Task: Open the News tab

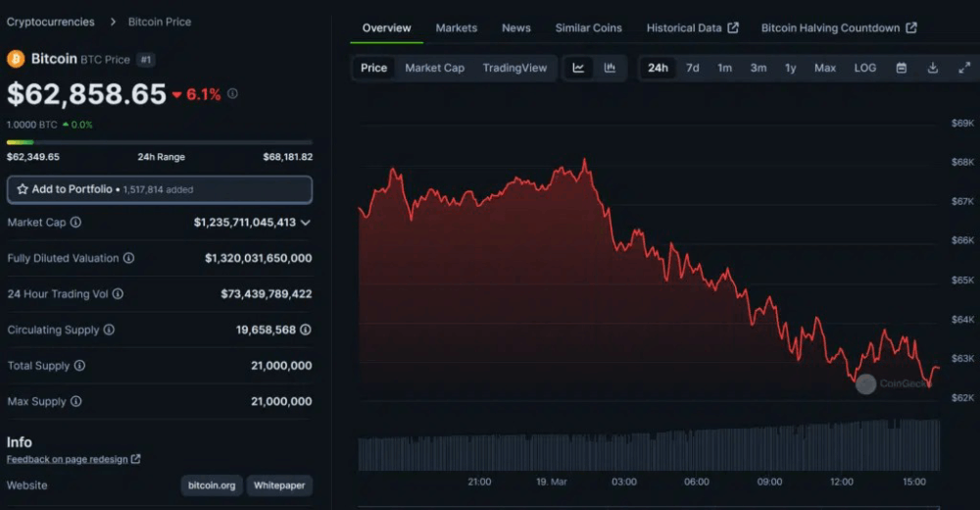Action: coord(516,27)
